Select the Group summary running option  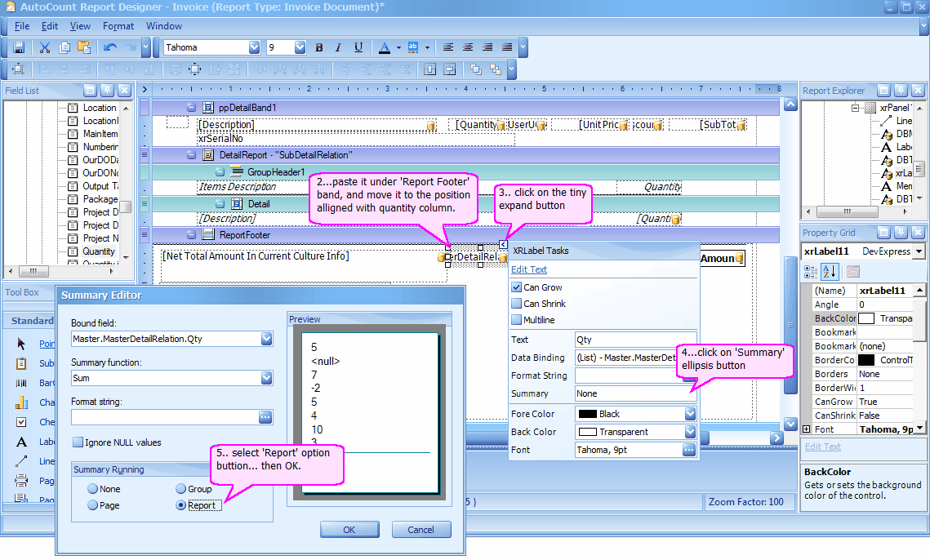(181, 489)
